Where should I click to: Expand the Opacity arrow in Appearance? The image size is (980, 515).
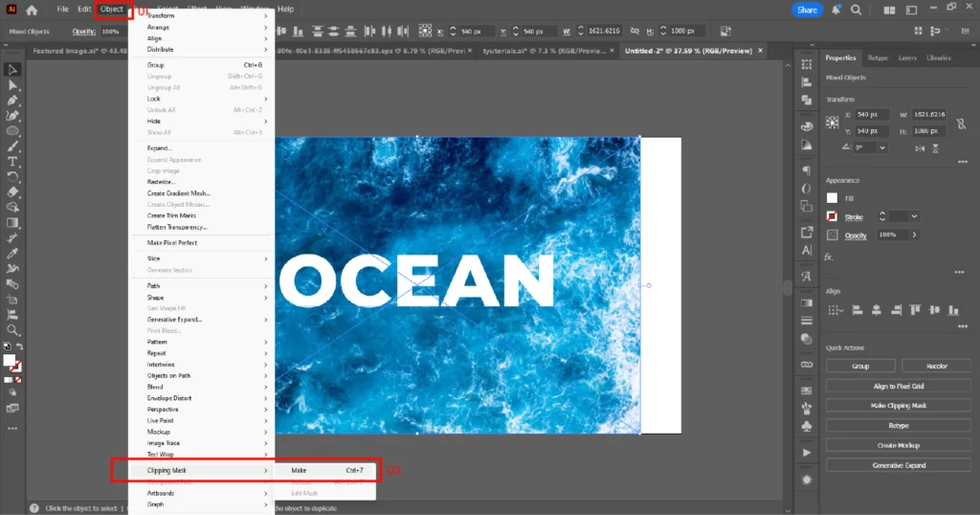click(x=914, y=235)
